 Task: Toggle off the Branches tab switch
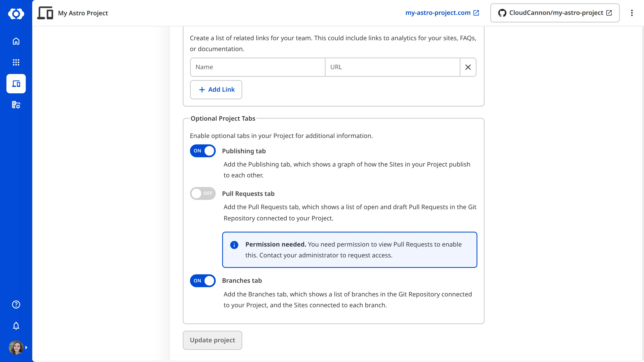pyautogui.click(x=203, y=281)
